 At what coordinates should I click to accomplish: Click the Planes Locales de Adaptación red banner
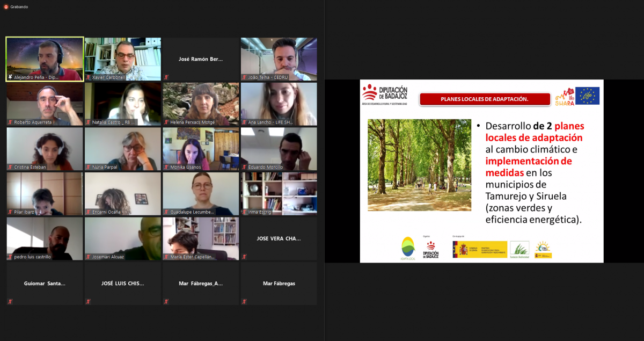click(485, 99)
